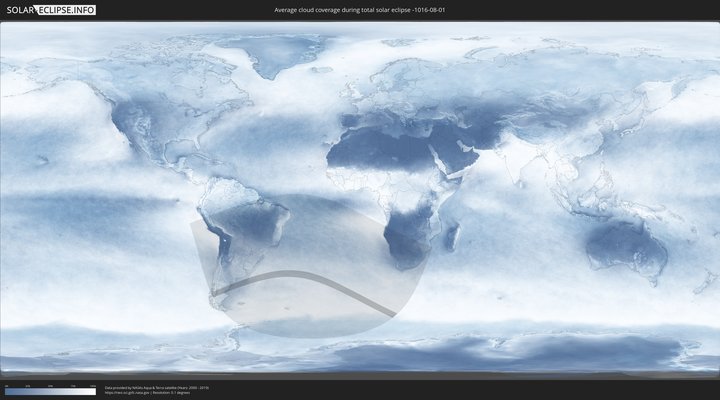Click the NASA Aqua & Terra data credit text
The width and height of the screenshot is (720, 400).
pos(157,387)
